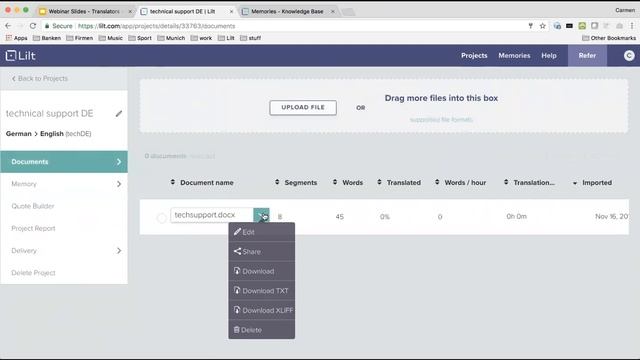Choose Edit from the document menu
Screen dimensions: 640x360
(x=262, y=232)
